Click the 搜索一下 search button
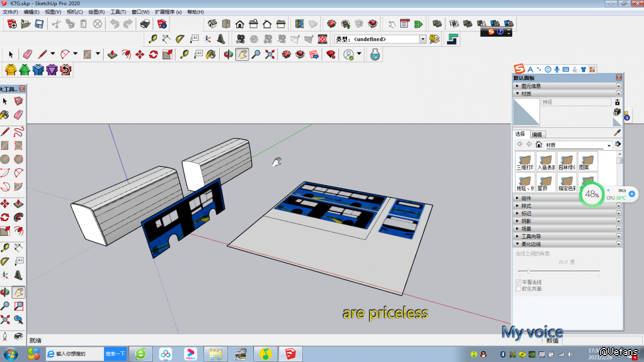Screen dimensions: 644x362 tap(115, 354)
